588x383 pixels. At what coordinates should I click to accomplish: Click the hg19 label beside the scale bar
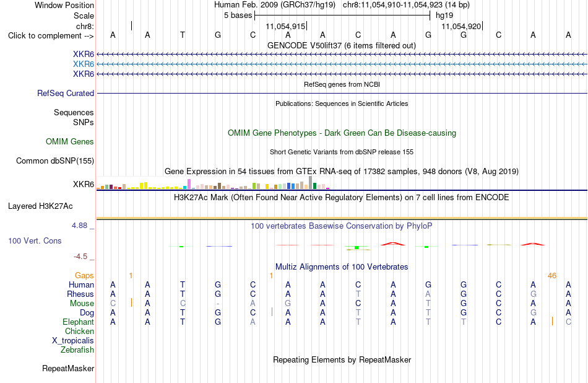444,15
